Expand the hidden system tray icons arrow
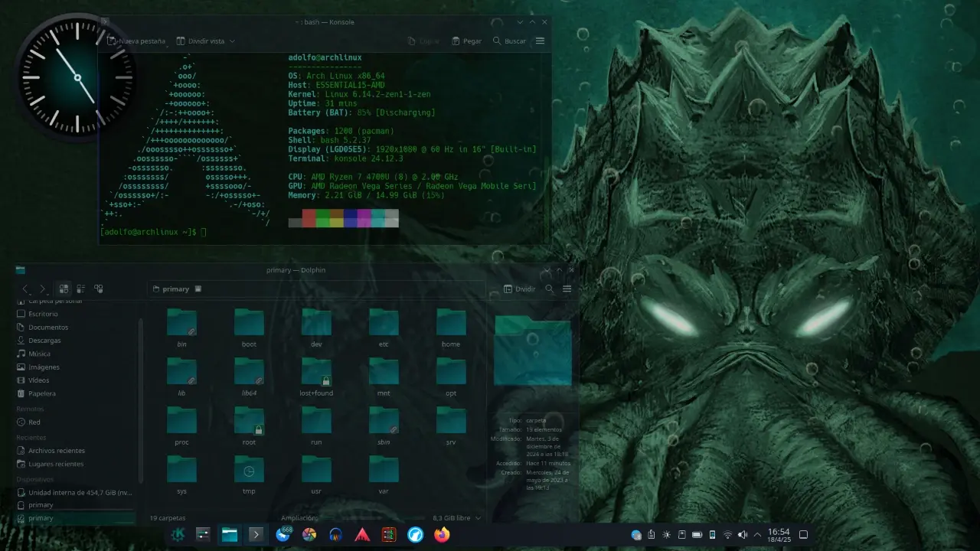The height and width of the screenshot is (551, 980). tap(758, 535)
